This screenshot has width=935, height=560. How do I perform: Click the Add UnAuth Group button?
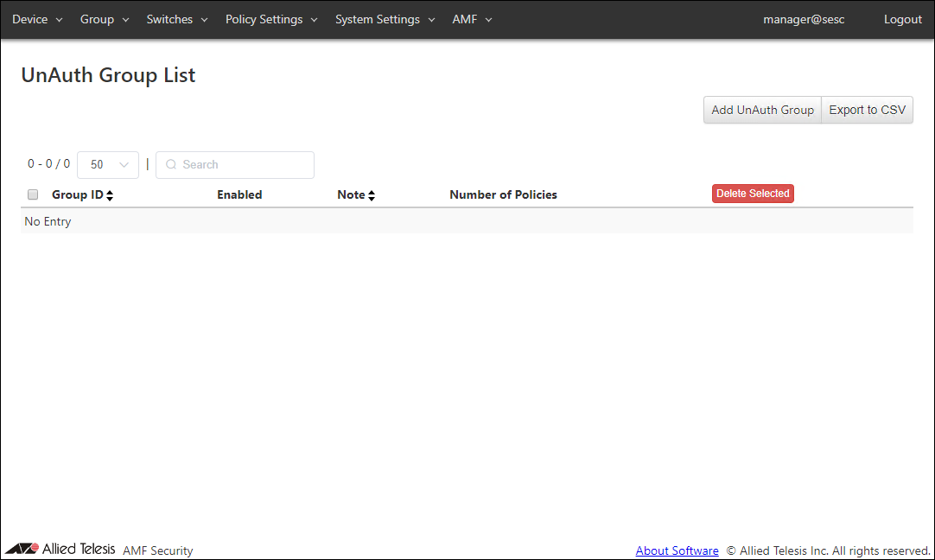click(762, 110)
